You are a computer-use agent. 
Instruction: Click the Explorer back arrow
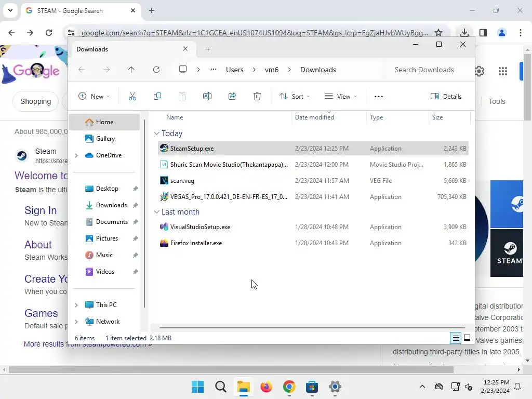(82, 70)
